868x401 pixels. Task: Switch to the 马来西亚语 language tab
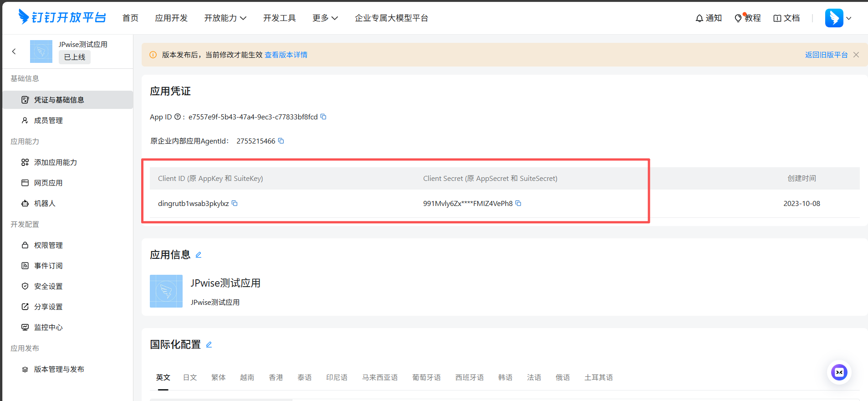coord(380,377)
